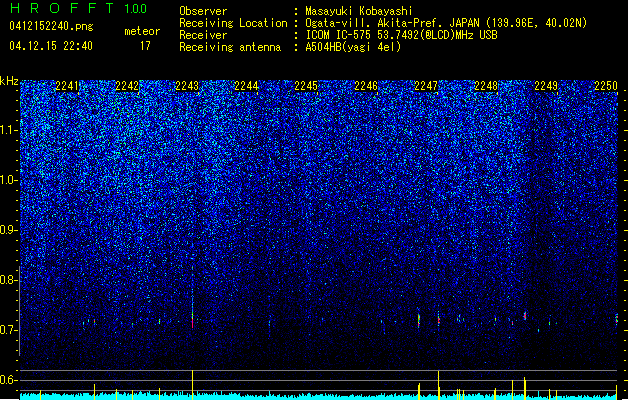Click the 2249 time marker
The height and width of the screenshot is (400, 629).
[x=546, y=86]
